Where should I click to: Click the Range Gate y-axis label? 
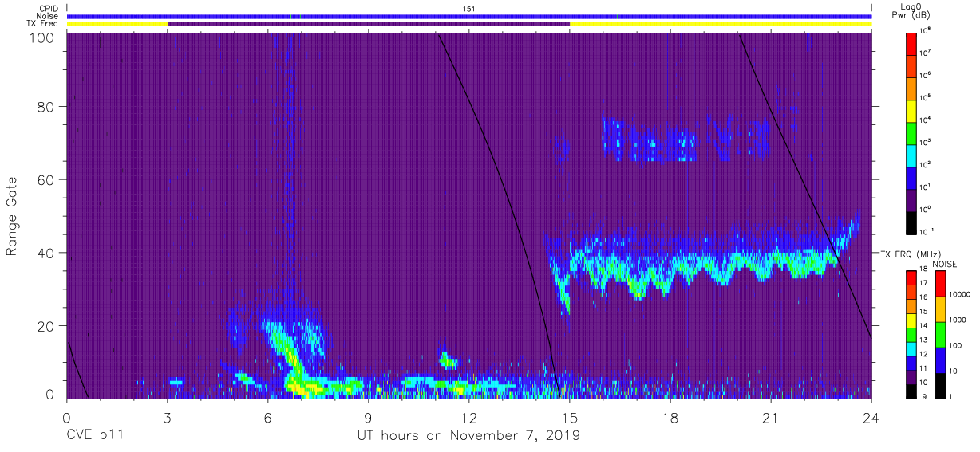pyautogui.click(x=12, y=218)
